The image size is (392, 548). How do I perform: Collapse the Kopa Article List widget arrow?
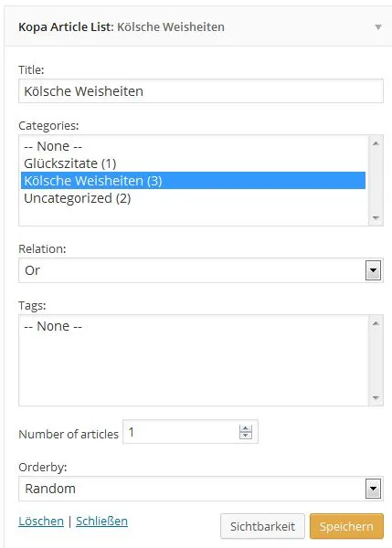point(377,26)
